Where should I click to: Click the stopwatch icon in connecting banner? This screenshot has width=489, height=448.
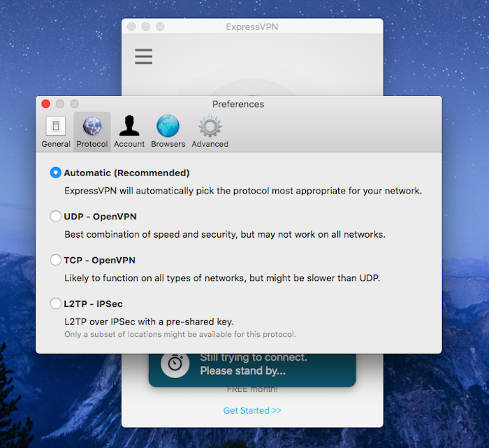click(x=175, y=363)
